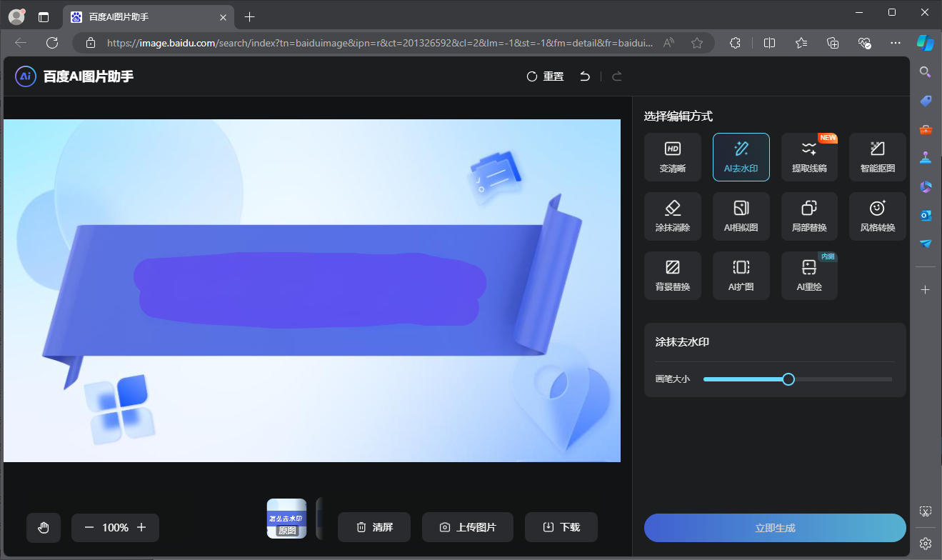Toggle the hand pan tool
Image resolution: width=942 pixels, height=560 pixels.
[44, 528]
